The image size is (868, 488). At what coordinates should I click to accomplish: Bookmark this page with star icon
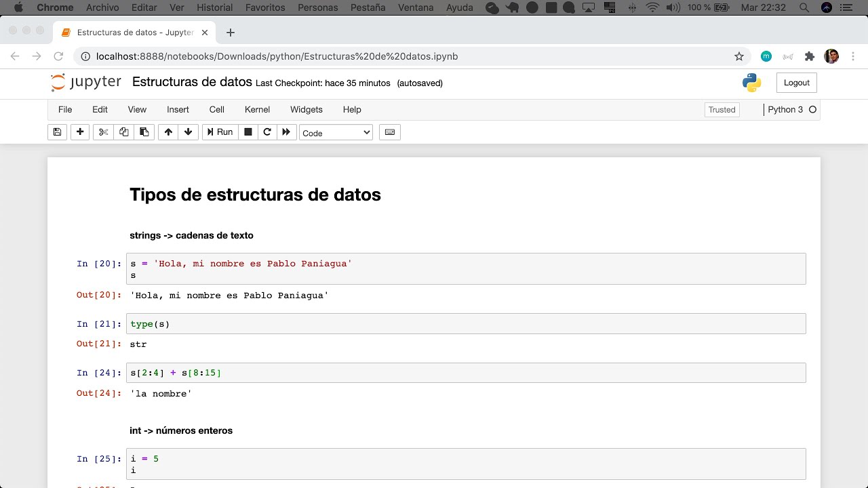click(x=739, y=56)
